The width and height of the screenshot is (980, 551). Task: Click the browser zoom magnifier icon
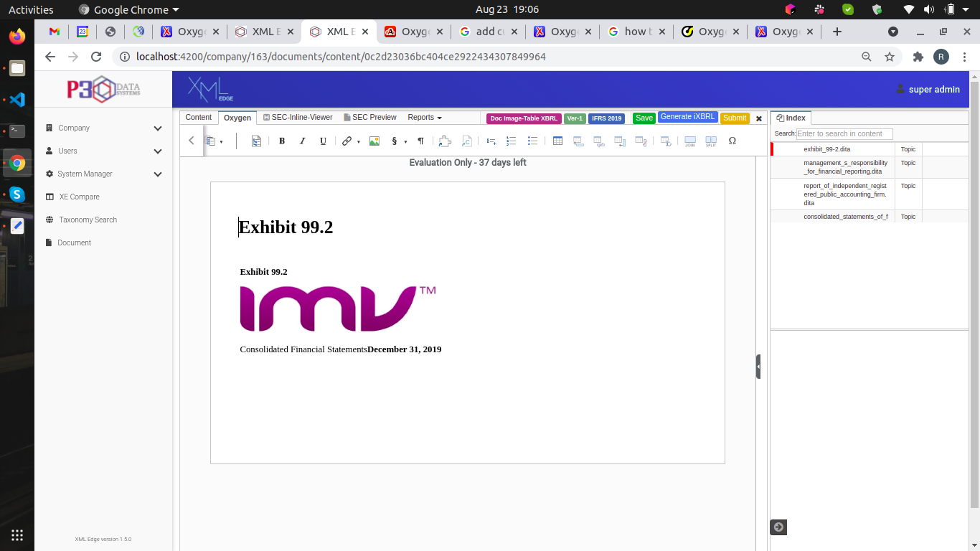coord(867,57)
